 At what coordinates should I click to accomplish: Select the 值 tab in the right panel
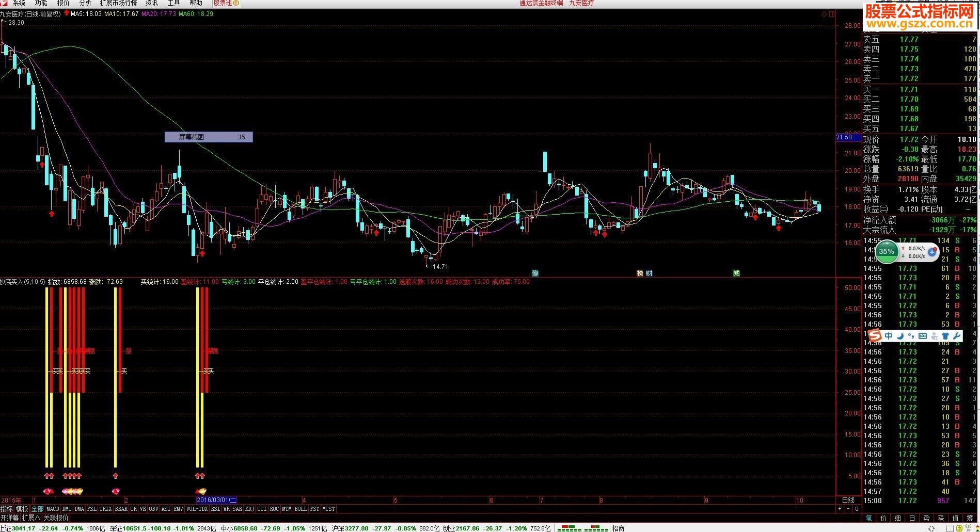(955, 518)
